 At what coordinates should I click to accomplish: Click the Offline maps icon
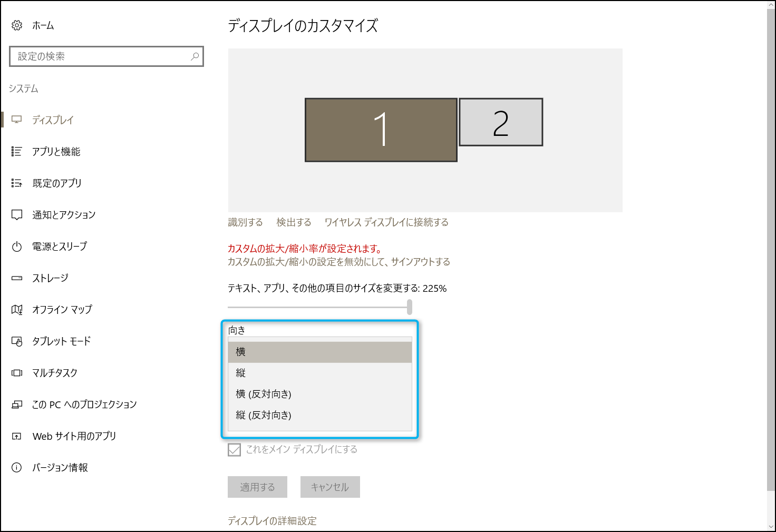(x=17, y=310)
